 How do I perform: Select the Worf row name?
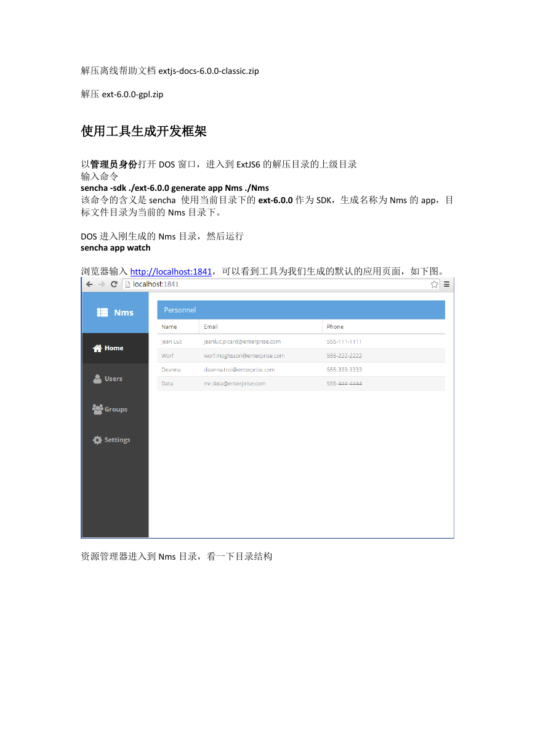coord(167,355)
